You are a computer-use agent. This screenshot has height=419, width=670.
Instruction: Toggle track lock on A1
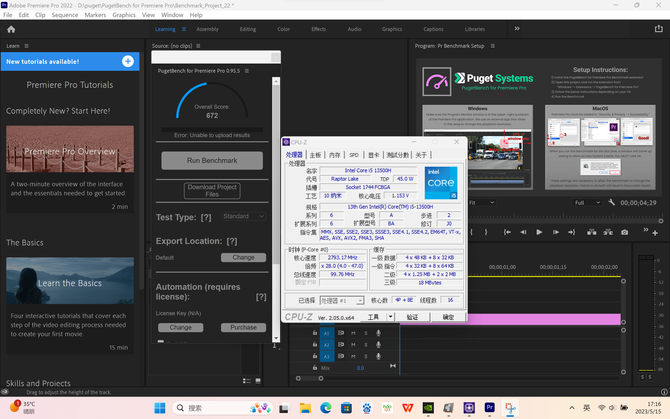[315, 333]
